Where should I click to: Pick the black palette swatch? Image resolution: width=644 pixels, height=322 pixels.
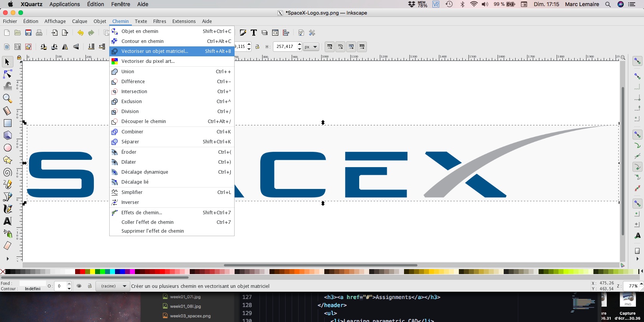coord(8,272)
